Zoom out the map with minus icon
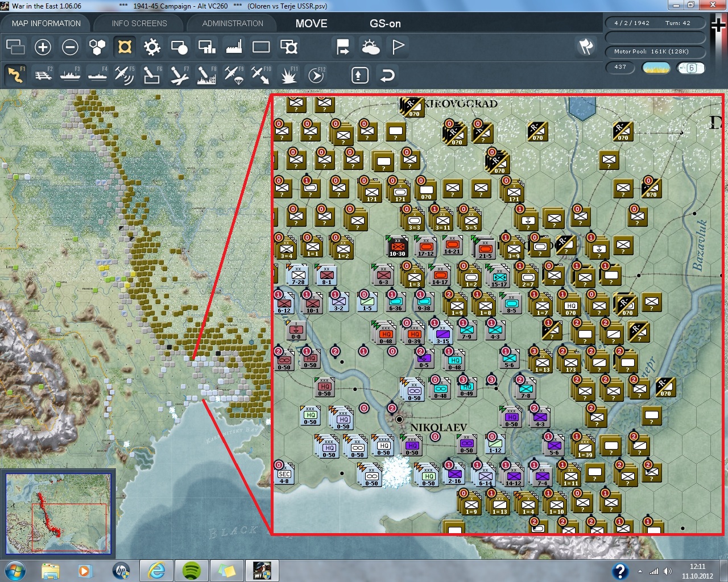Screen dimensions: 728x582 (70, 47)
